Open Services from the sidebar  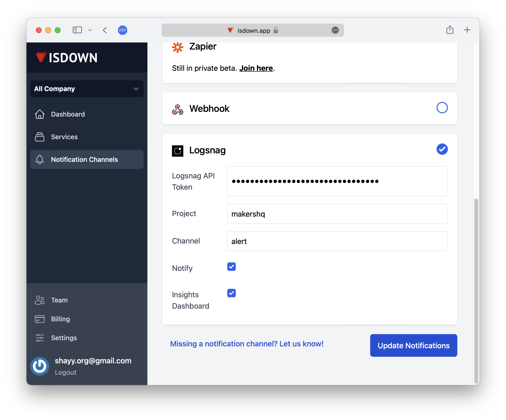click(x=87, y=137)
